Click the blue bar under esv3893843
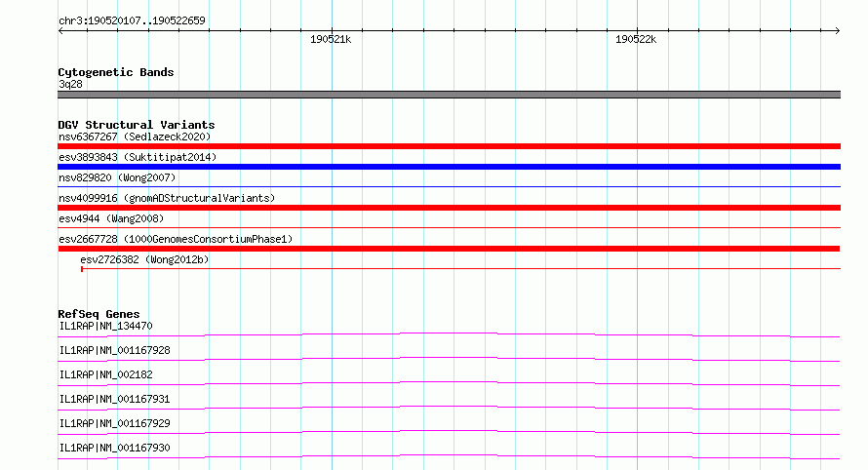This screenshot has height=470, width=868. (x=449, y=167)
